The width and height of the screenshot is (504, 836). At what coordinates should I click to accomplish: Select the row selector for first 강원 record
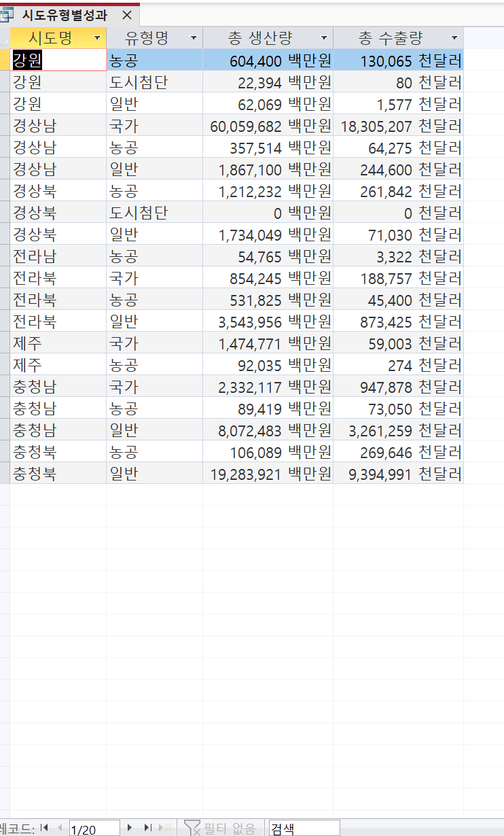tap(5, 60)
